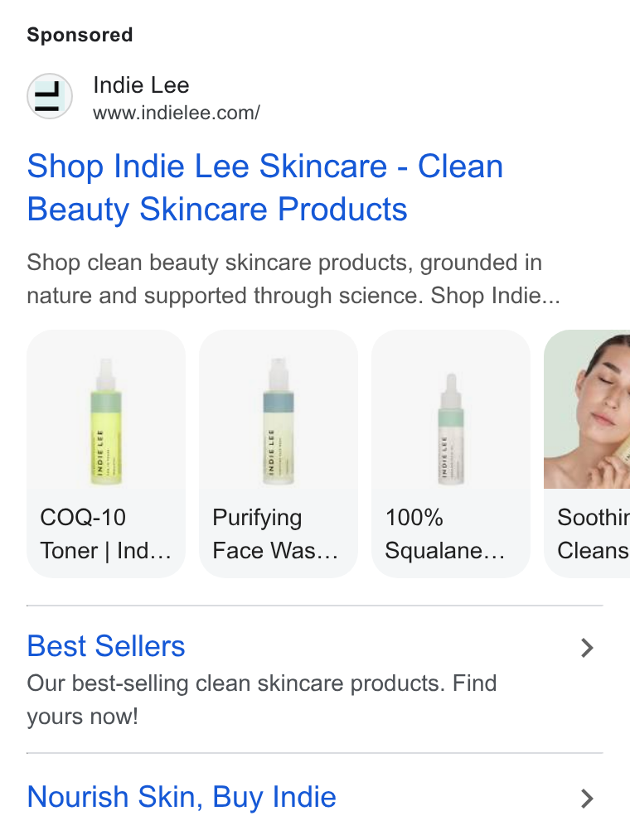
Task: Open the Shop Indie Lee Skincare headline
Action: (265, 187)
